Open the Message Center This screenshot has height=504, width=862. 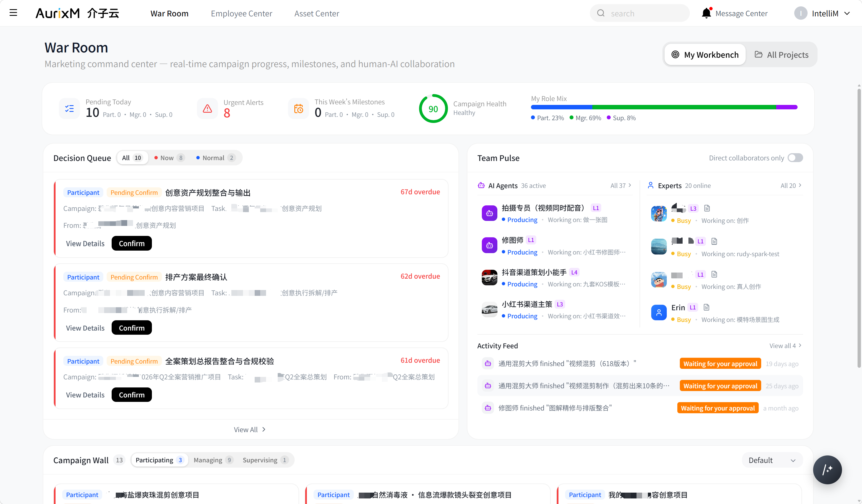741,13
